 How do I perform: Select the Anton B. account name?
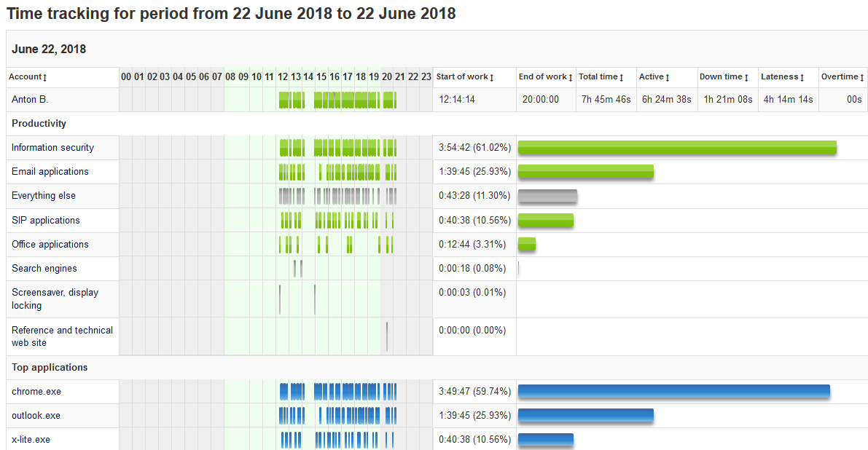click(x=30, y=100)
